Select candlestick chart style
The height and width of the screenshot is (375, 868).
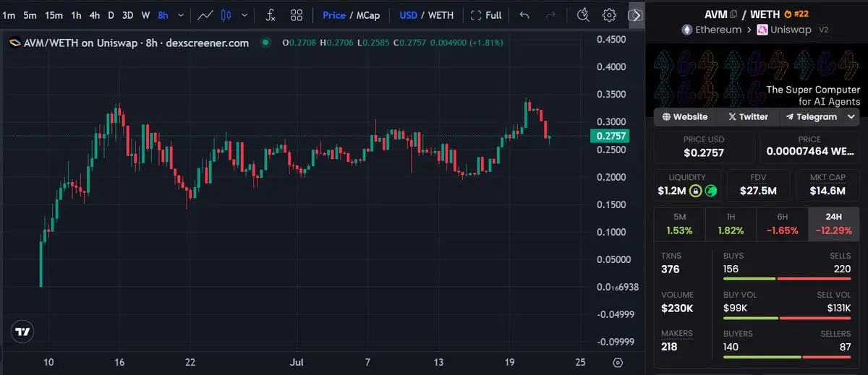[226, 14]
